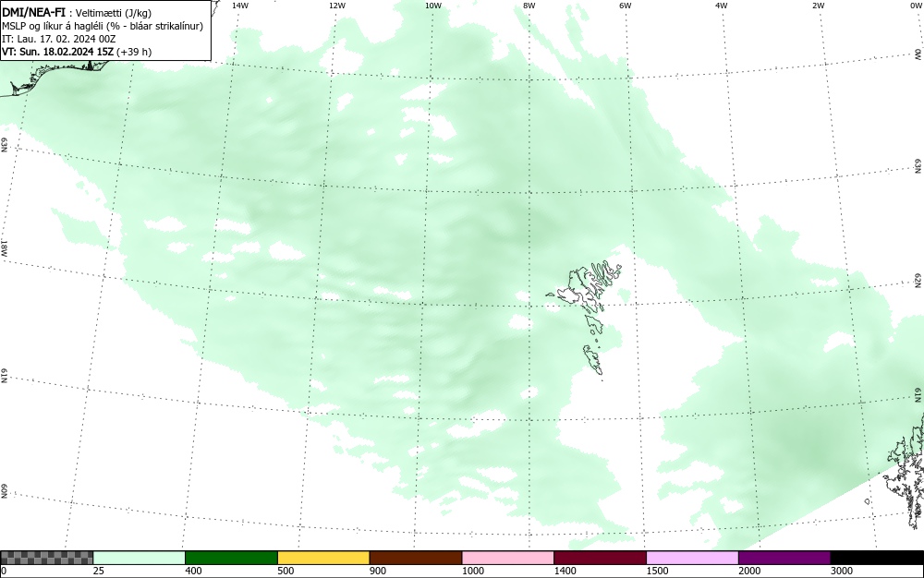Screen dimensions: 924x578
Task: Click the '2W' longitude label
Action: pyautogui.click(x=818, y=6)
